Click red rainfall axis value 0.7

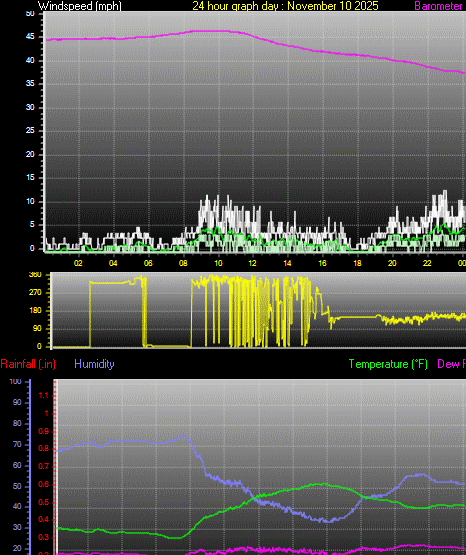tap(43, 466)
